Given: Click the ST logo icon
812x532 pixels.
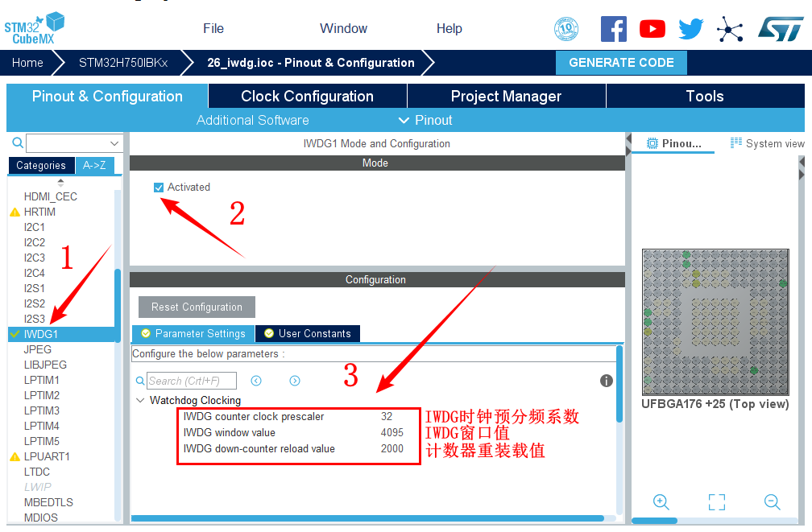Looking at the screenshot, I should tap(780, 29).
